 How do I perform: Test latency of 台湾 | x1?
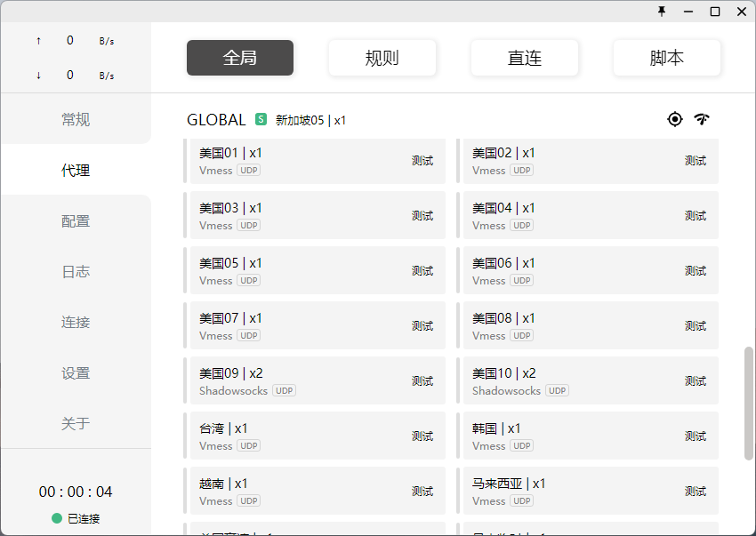click(x=422, y=436)
